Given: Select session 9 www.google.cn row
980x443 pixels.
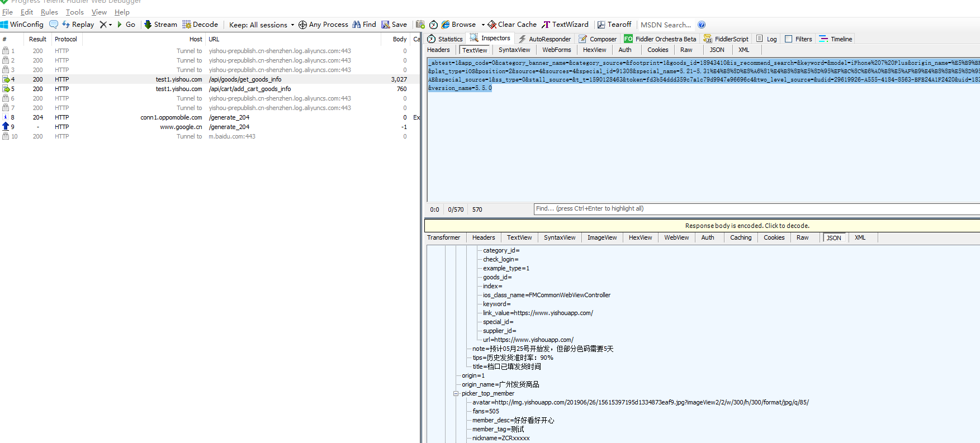Looking at the screenshot, I should click(x=210, y=127).
